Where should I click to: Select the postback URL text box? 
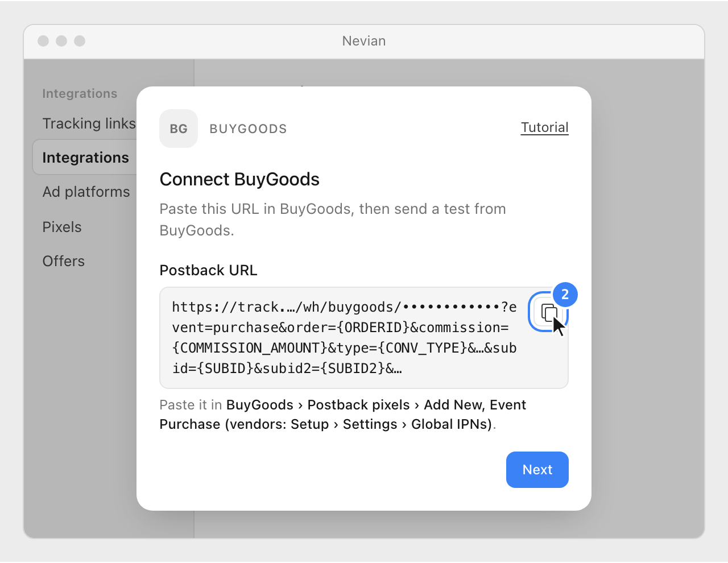click(364, 338)
